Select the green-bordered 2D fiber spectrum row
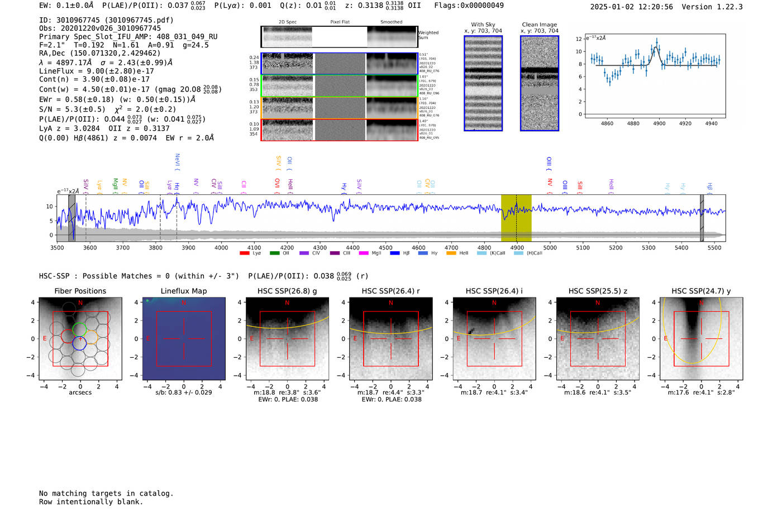Image resolution: width=782 pixels, height=532 pixels. click(x=339, y=86)
